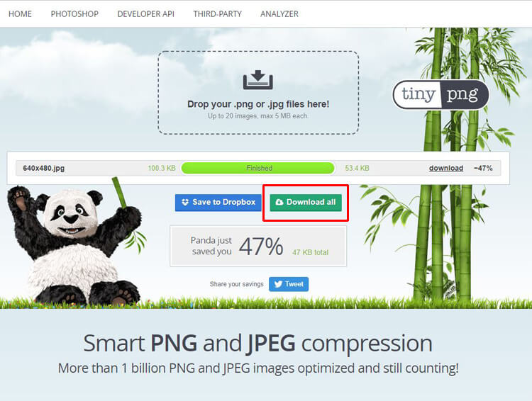Screen dimensions: 532x401
Task: Click the green Finished progress bar
Action: click(x=258, y=168)
